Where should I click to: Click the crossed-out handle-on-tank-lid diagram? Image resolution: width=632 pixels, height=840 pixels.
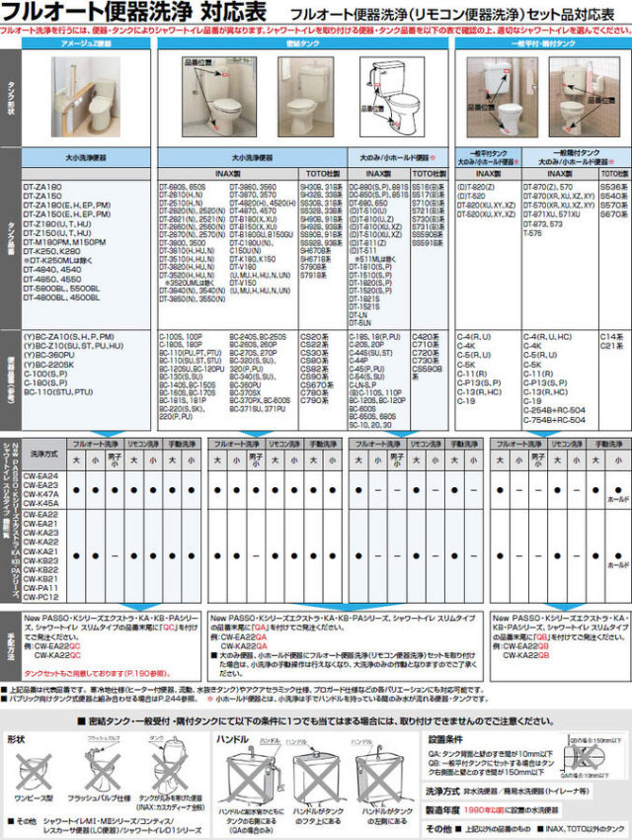(316, 775)
